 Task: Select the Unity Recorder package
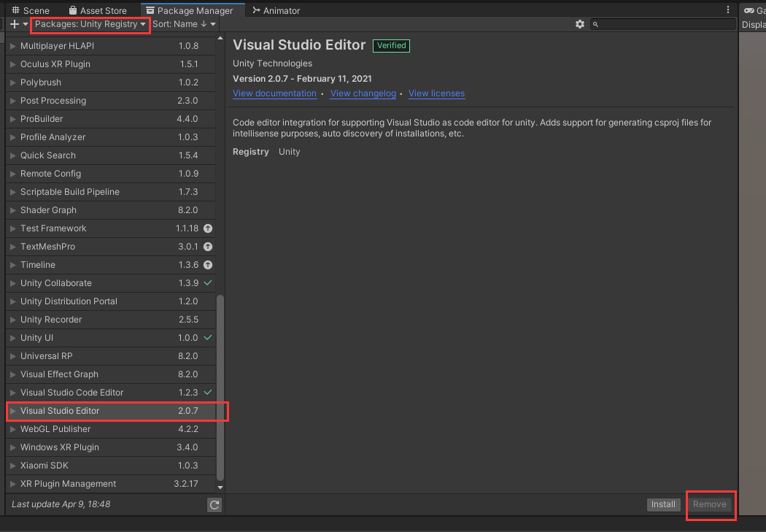(110, 320)
